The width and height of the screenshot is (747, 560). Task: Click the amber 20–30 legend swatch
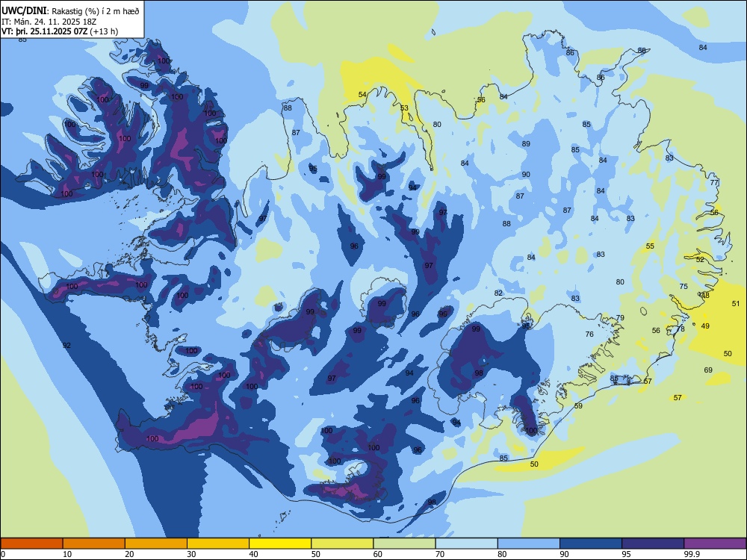coord(156,544)
